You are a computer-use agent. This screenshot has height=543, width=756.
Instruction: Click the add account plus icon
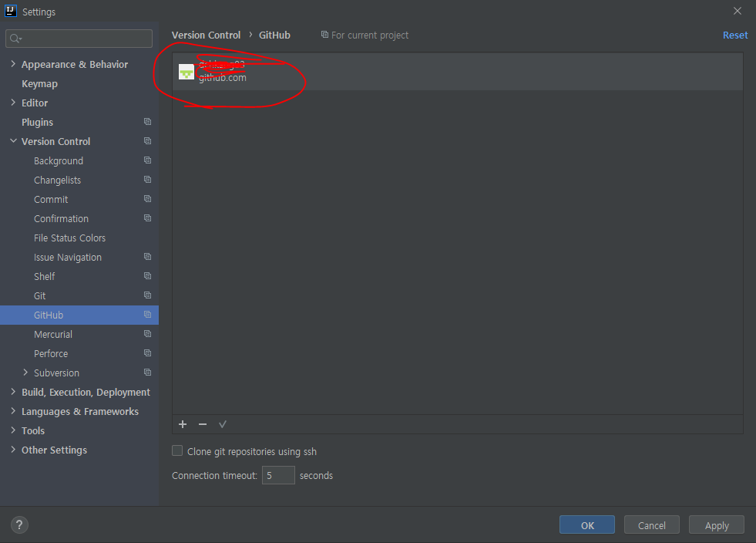click(183, 424)
